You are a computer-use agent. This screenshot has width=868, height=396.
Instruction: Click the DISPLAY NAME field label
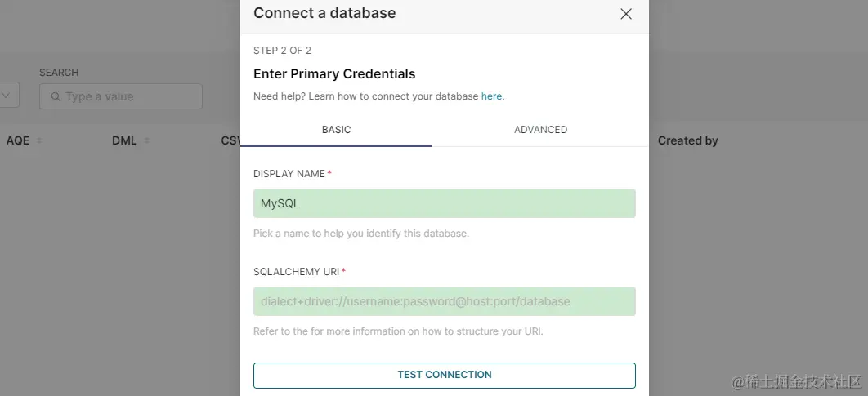[x=289, y=174]
